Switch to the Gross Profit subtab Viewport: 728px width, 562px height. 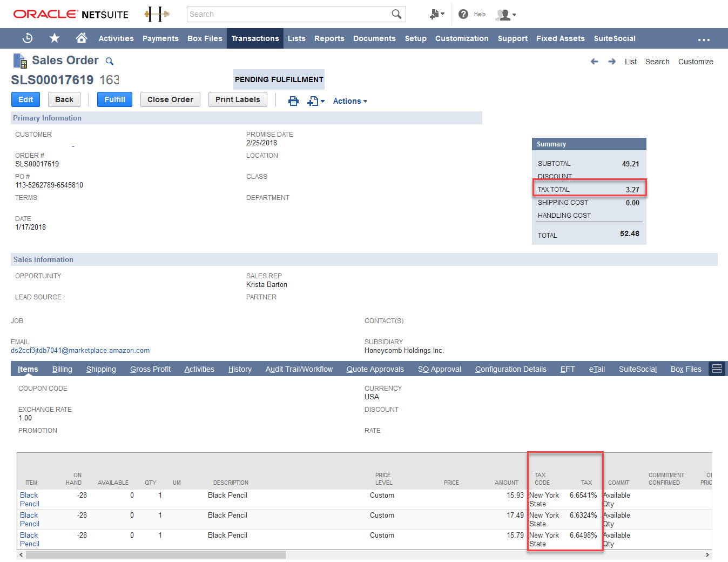[x=150, y=369]
